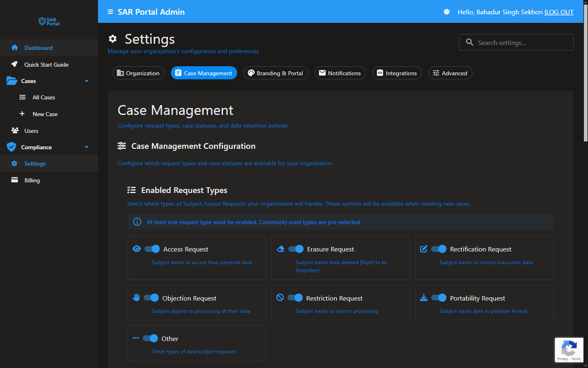Click the blocked icon on Restriction Request card

(x=281, y=298)
